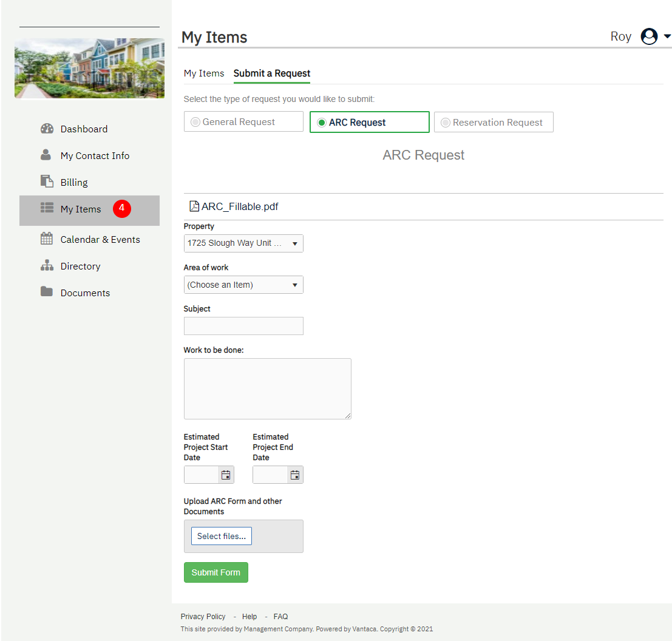
Task: Click the green Submit Form button
Action: (216, 572)
